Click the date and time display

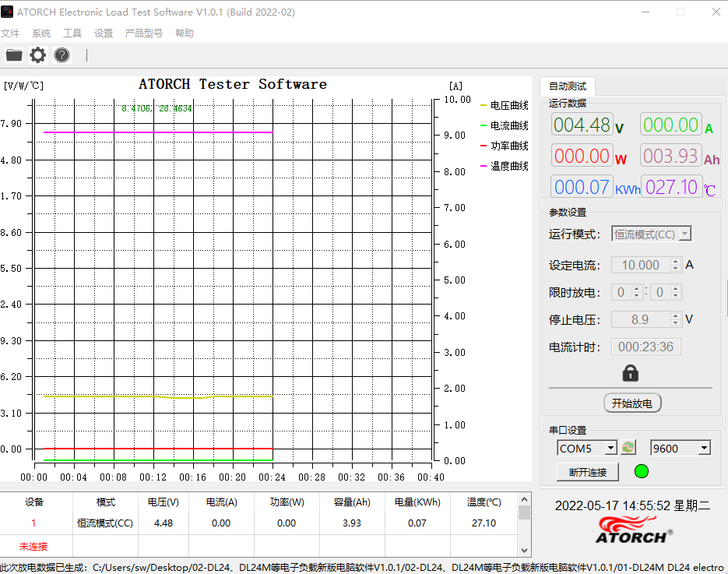632,505
